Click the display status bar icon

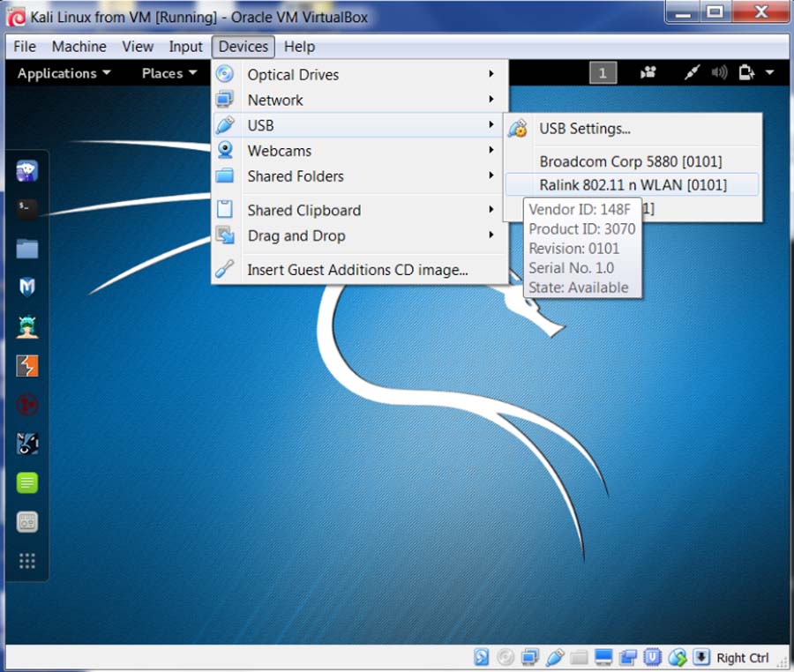[x=604, y=657]
